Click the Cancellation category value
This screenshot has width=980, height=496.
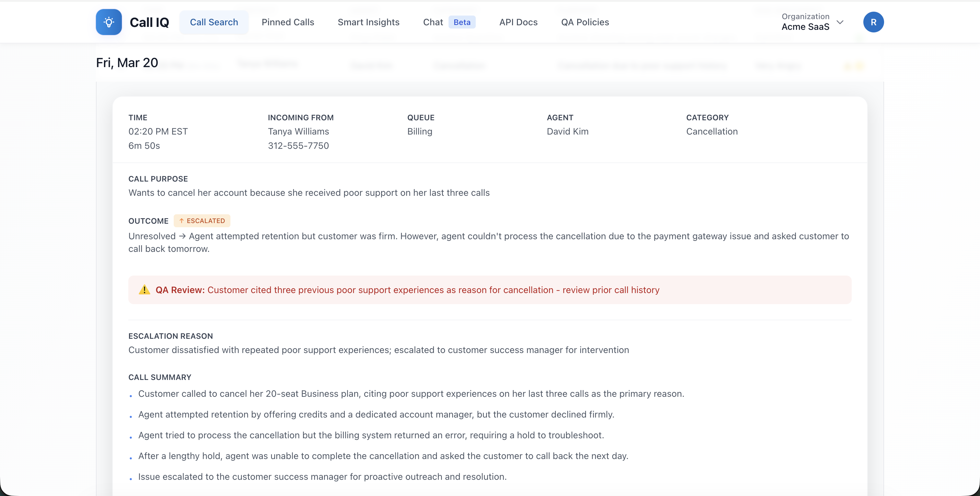click(x=712, y=131)
